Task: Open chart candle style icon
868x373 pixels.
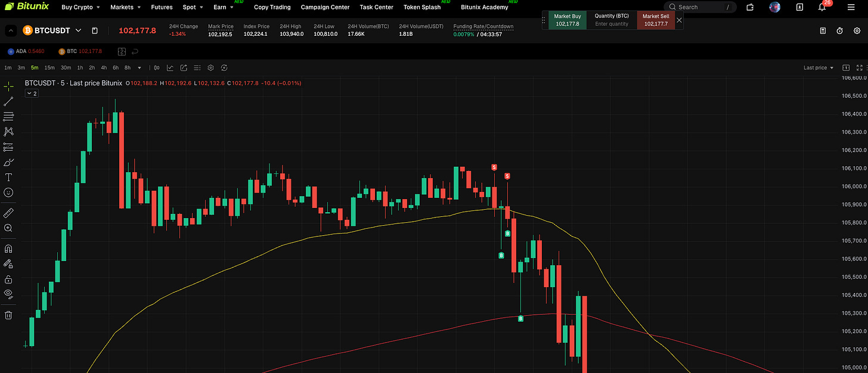Action: [x=157, y=68]
